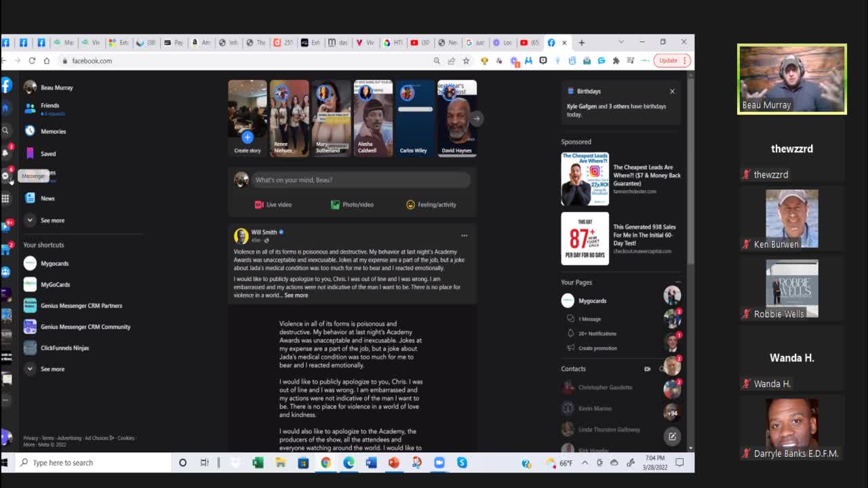Click the Windows search box
Image resolution: width=868 pixels, height=488 pixels.
click(94, 463)
